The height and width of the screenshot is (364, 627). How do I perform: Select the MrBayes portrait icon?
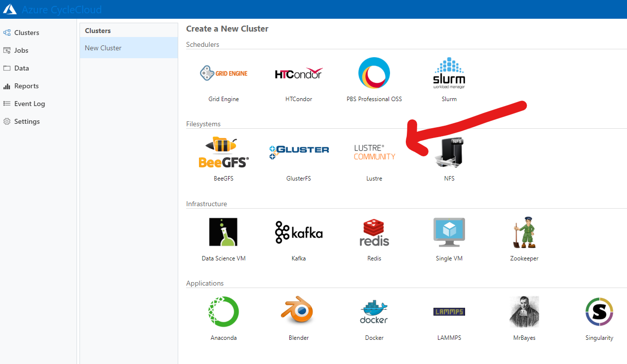[x=524, y=312]
